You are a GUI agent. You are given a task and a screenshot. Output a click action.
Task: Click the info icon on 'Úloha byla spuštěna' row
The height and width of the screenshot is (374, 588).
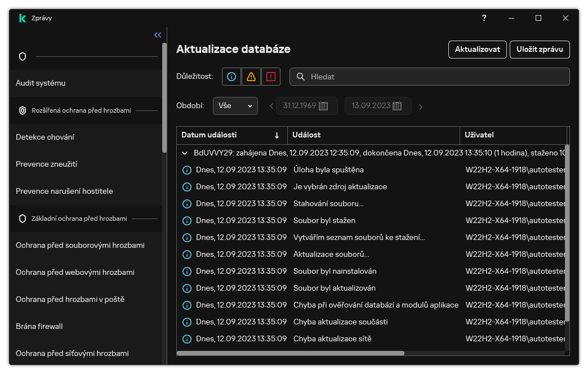(x=187, y=170)
